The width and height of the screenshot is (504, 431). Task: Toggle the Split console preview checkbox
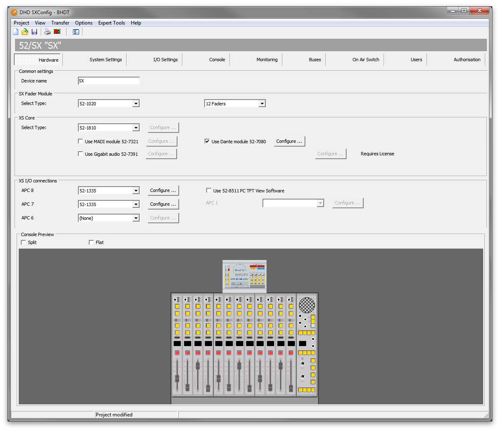pos(23,242)
